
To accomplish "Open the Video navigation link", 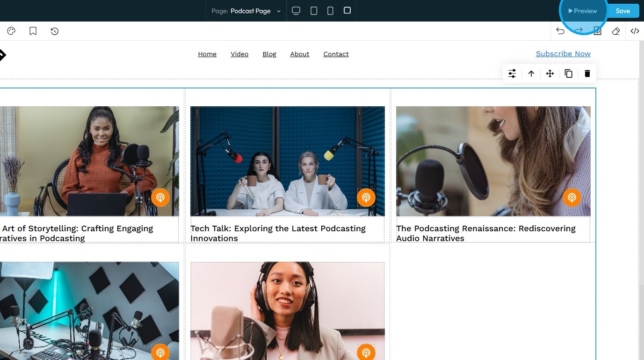I will (x=239, y=54).
